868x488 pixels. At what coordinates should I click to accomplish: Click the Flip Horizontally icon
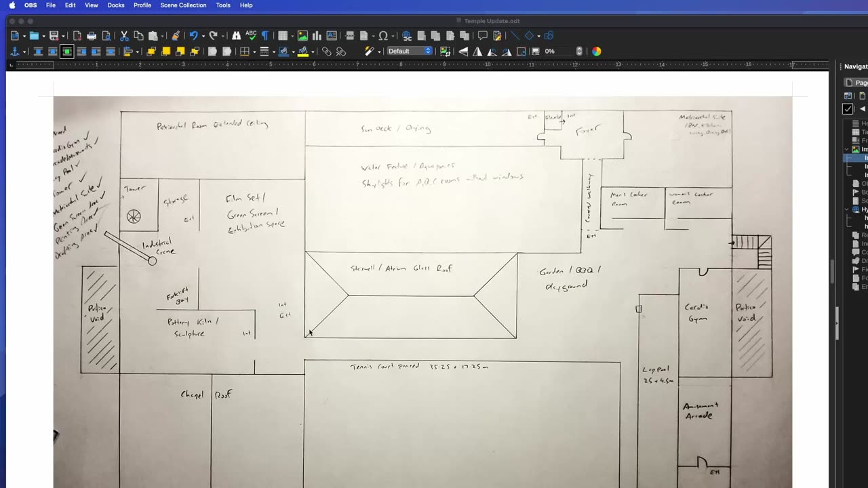point(477,51)
